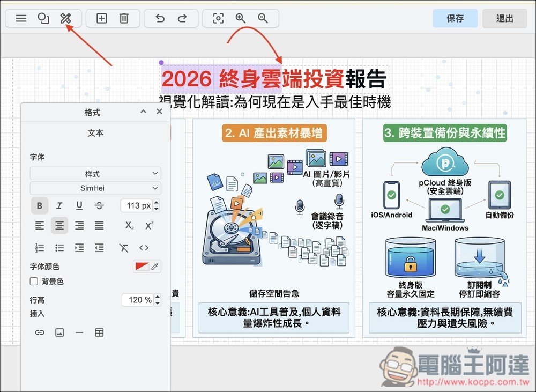Toggle bulleted list formatting
Viewport: 536px width, 392px height.
point(59,248)
